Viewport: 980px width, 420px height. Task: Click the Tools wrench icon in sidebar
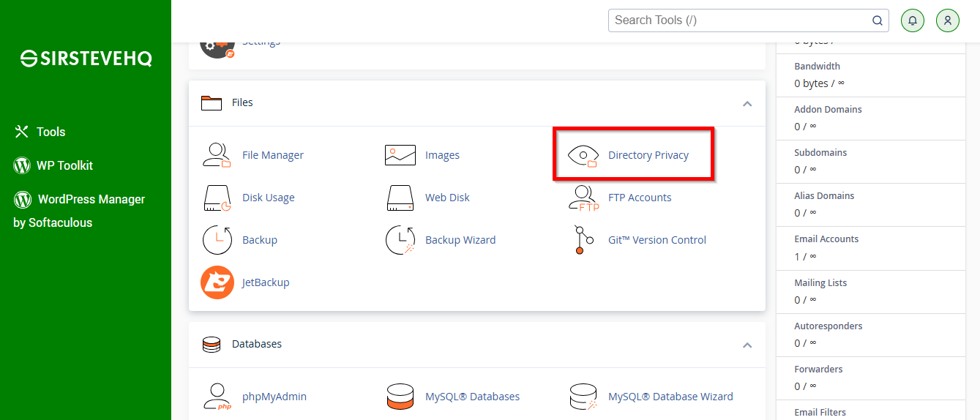coord(21,132)
